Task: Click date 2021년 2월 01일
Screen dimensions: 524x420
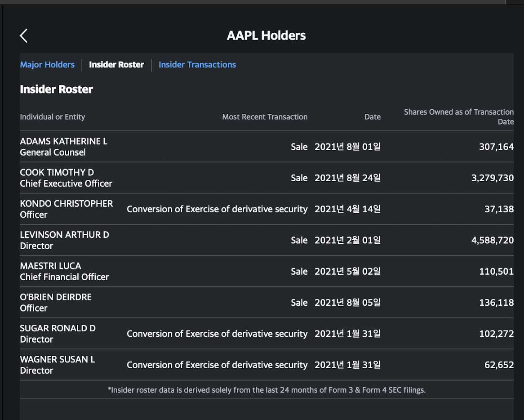Action: coord(347,240)
